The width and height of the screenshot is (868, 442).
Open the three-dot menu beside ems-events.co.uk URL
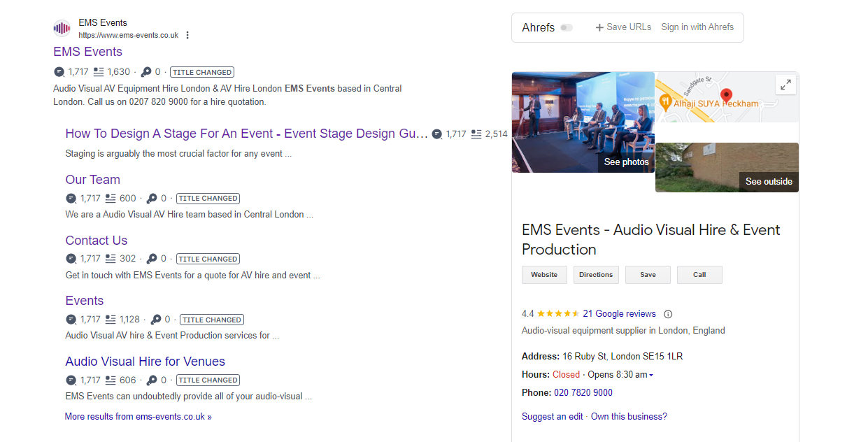187,35
